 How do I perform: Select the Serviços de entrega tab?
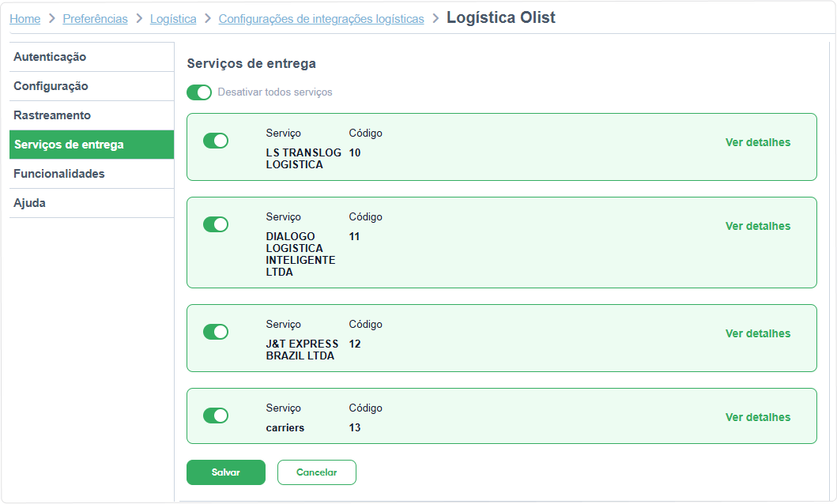[69, 145]
